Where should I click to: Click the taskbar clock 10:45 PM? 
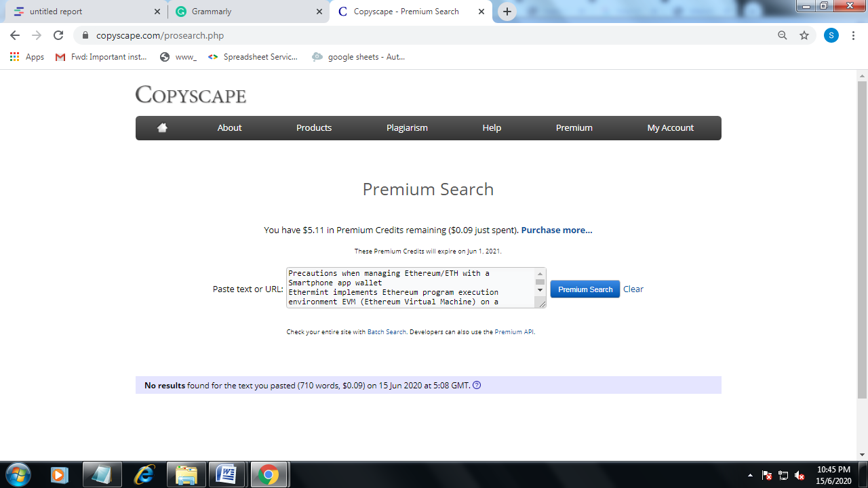pyautogui.click(x=833, y=474)
